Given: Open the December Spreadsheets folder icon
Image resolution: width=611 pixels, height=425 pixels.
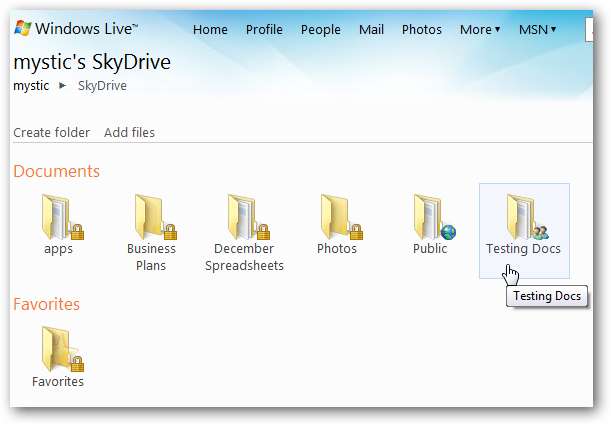Looking at the screenshot, I should (x=249, y=217).
